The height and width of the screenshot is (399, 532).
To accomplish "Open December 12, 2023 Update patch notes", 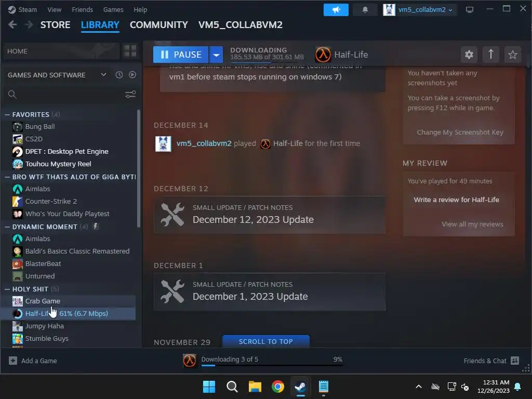I will pyautogui.click(x=270, y=215).
